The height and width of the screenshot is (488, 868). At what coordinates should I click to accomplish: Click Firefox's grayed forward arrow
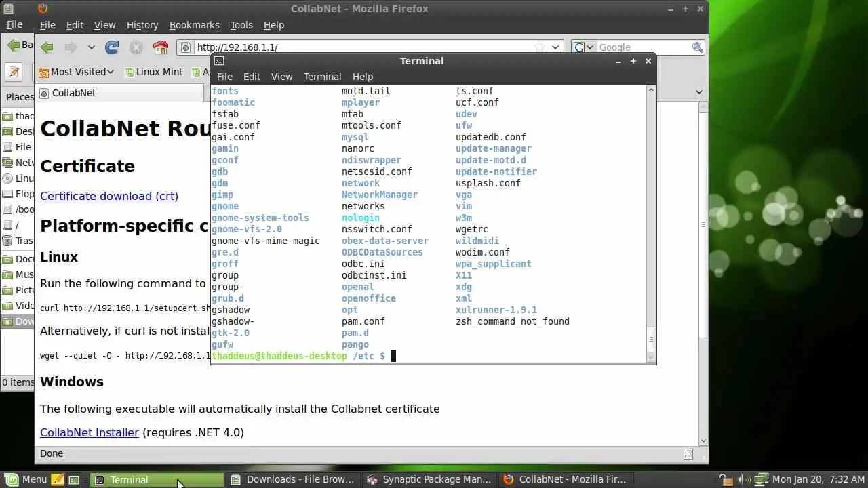(x=71, y=47)
